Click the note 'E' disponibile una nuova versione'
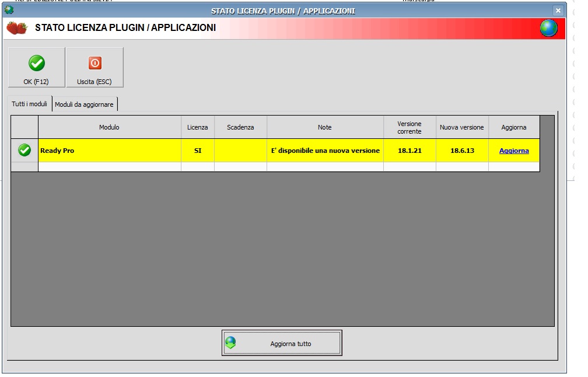 (x=325, y=151)
